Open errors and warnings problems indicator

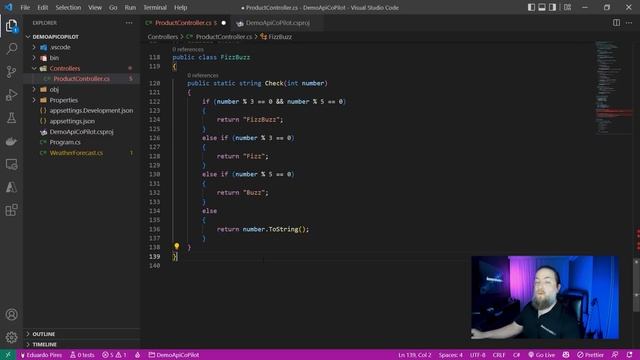[114, 355]
